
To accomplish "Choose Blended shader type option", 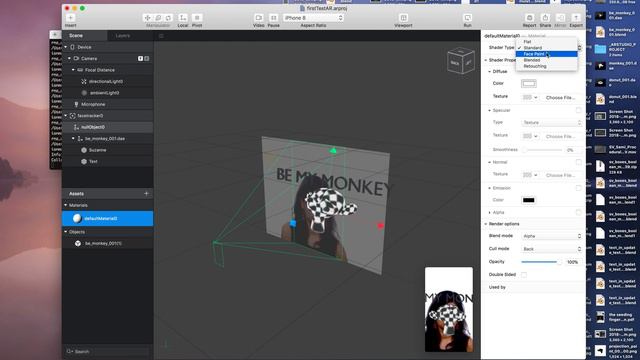I will pyautogui.click(x=547, y=60).
